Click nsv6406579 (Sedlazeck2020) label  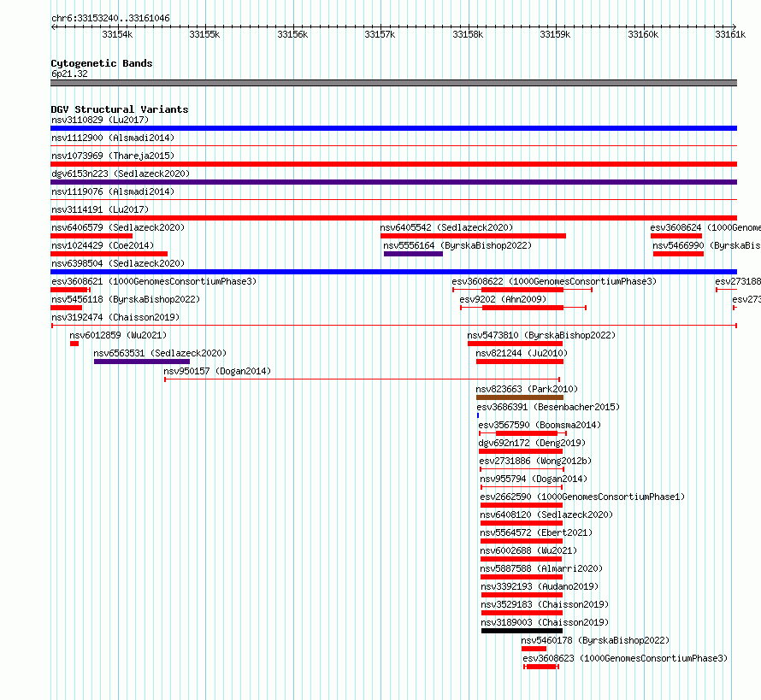click(118, 227)
